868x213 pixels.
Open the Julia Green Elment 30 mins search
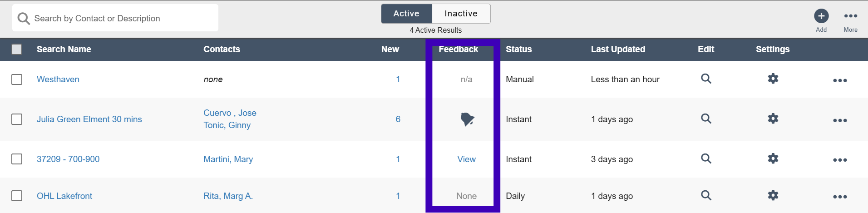(89, 119)
